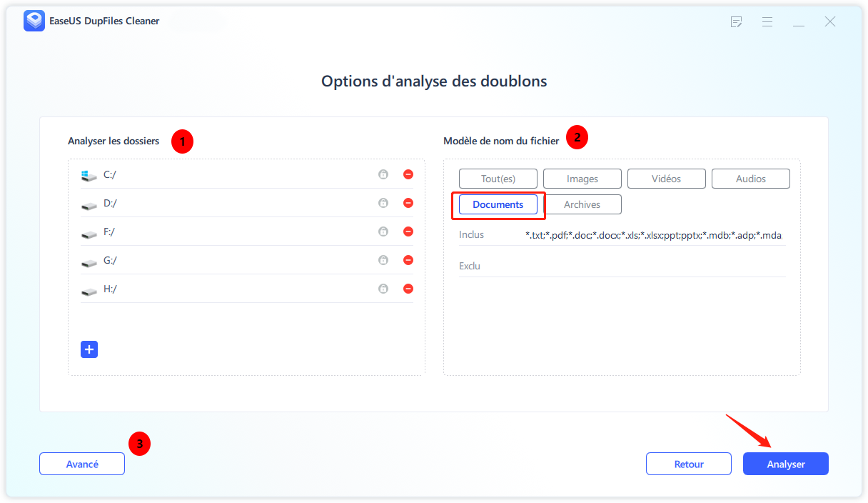Viewport: 868px width, 503px height.
Task: Go back using the Retour button
Action: pyautogui.click(x=688, y=464)
